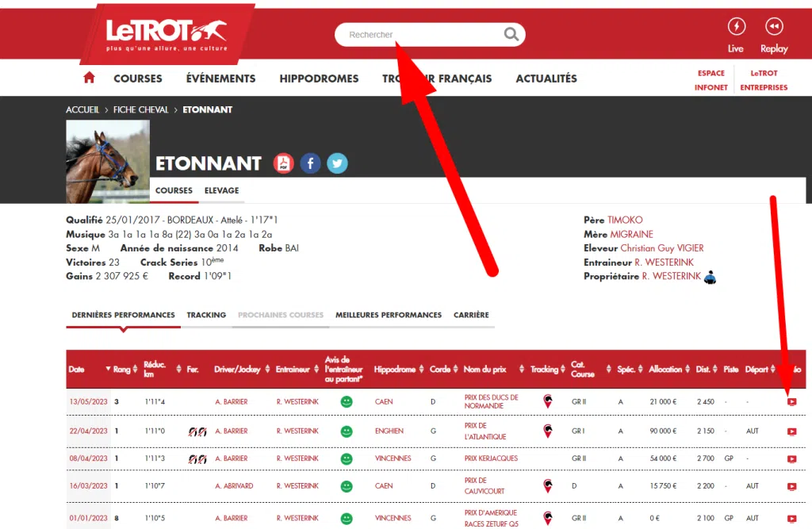Open the dam MIGRAINE page
812x529 pixels.
[632, 234]
